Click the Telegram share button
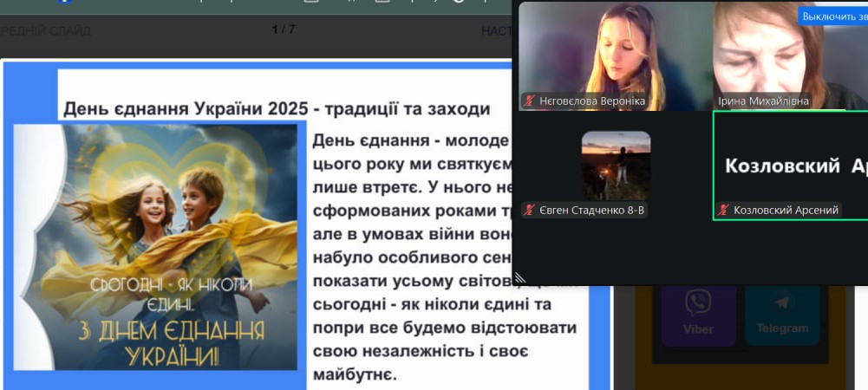The width and height of the screenshot is (868, 390). pos(781,312)
